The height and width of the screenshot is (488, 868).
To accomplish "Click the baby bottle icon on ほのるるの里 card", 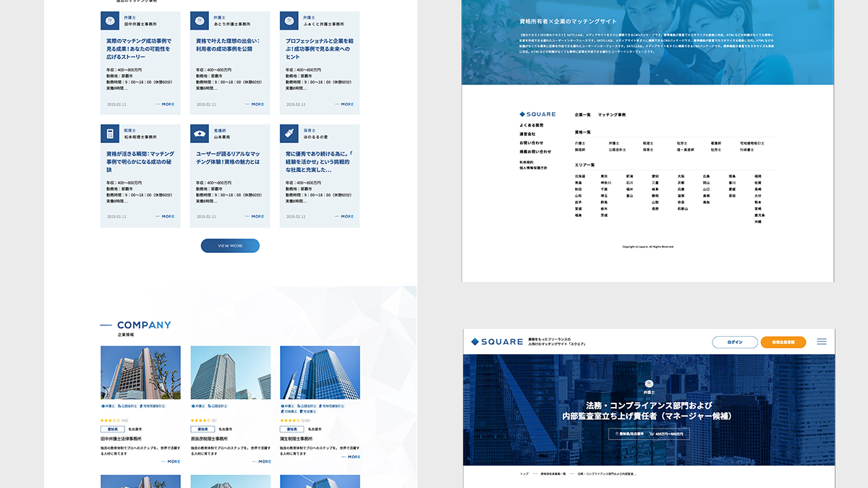I will 289,134.
